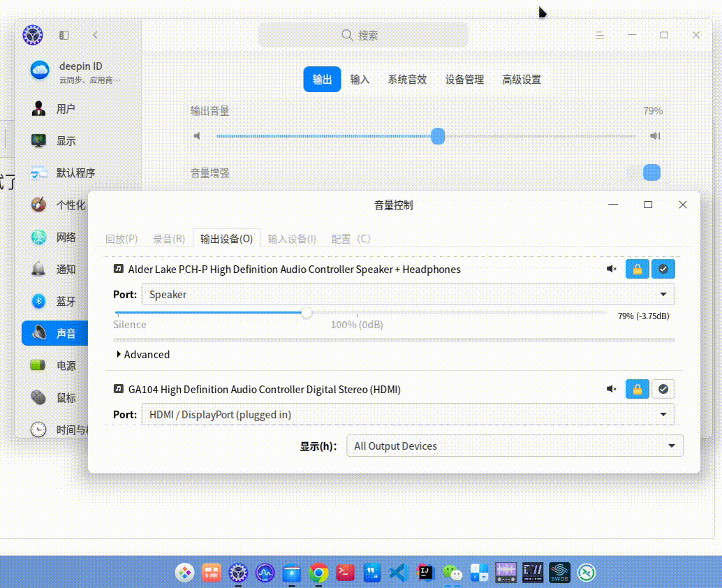Open 网络 settings in the sidebar

click(55, 237)
